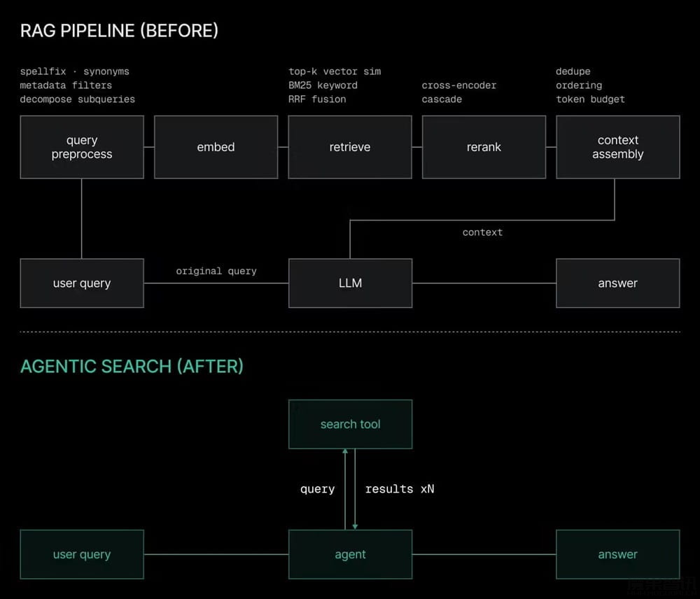
Task: Click the 'top-k vector sim' label
Action: pyautogui.click(x=335, y=71)
